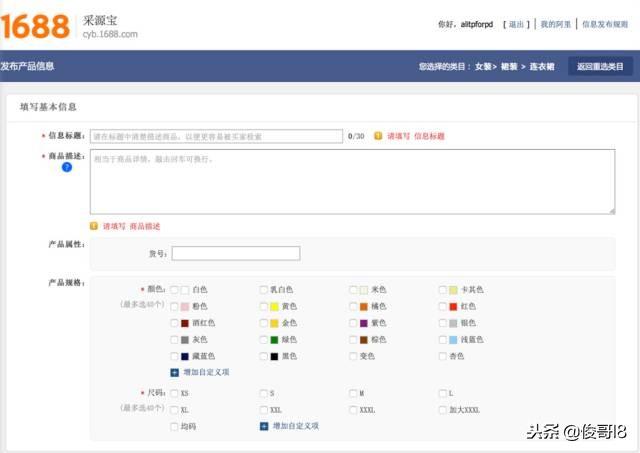Tick the 粉色 color checkbox
Viewport: 640px width, 453px height.
click(174, 306)
